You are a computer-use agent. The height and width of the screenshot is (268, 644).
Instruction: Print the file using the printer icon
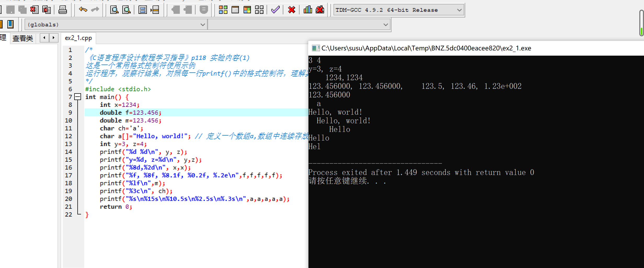click(62, 10)
